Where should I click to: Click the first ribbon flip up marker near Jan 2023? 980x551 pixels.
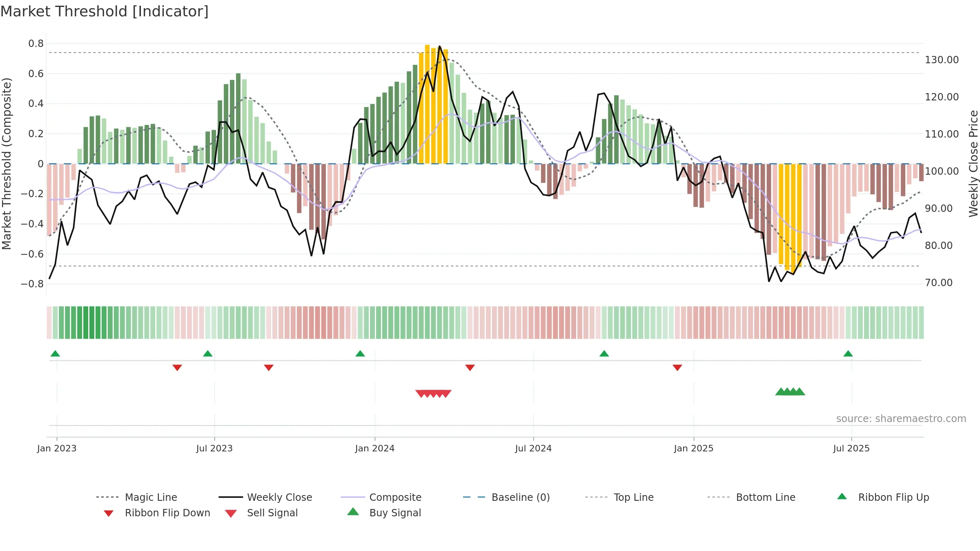point(55,353)
